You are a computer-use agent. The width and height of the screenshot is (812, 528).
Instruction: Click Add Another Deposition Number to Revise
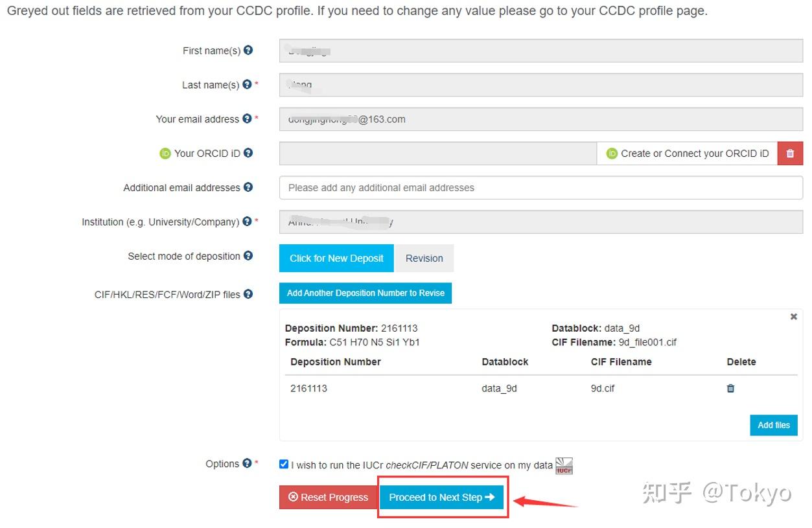pyautogui.click(x=365, y=293)
